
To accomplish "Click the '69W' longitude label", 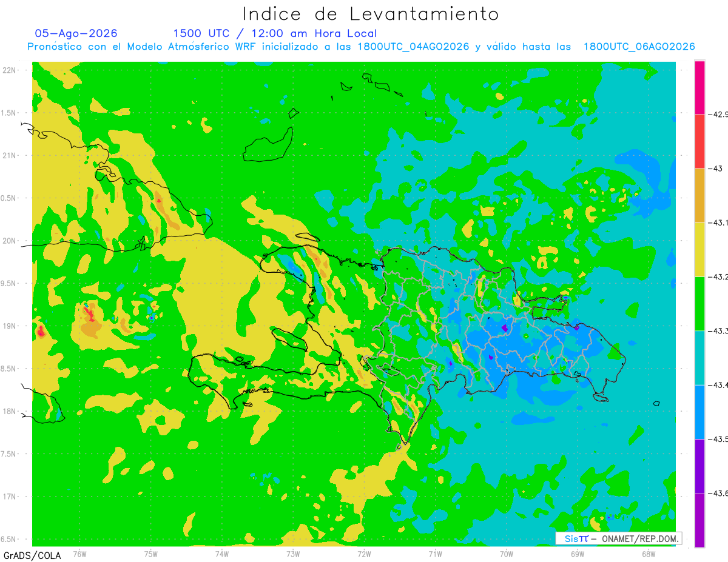I will pos(577,554).
